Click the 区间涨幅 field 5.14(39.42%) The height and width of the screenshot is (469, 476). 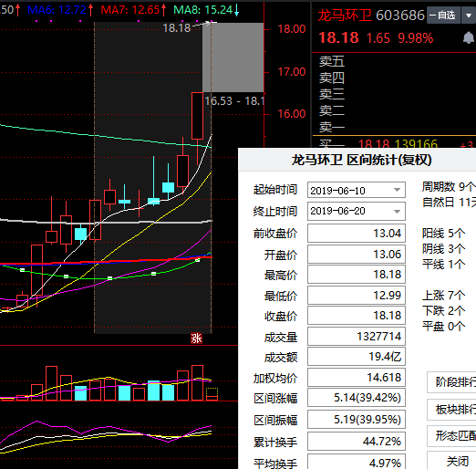pos(357,398)
